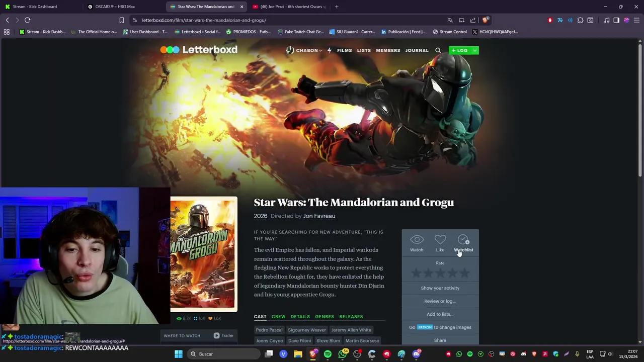The width and height of the screenshot is (644, 362).
Task: Switch to the CAST tab
Action: coord(260,317)
